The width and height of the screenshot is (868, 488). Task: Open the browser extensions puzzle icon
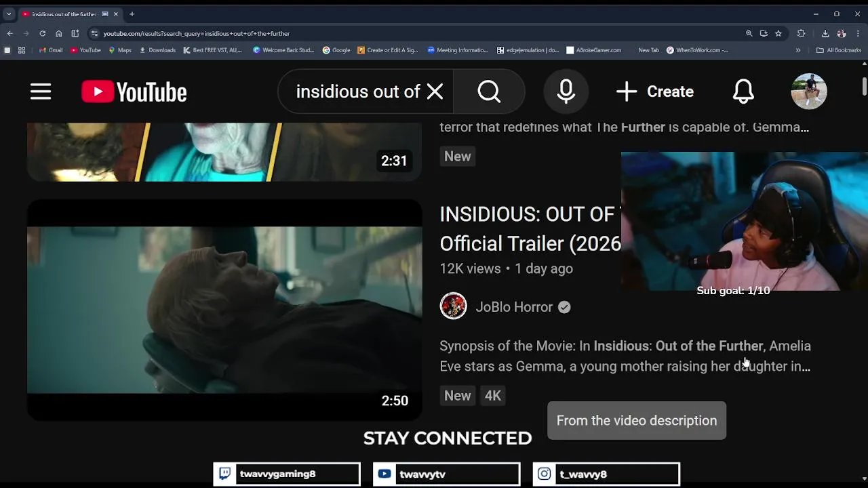click(801, 33)
